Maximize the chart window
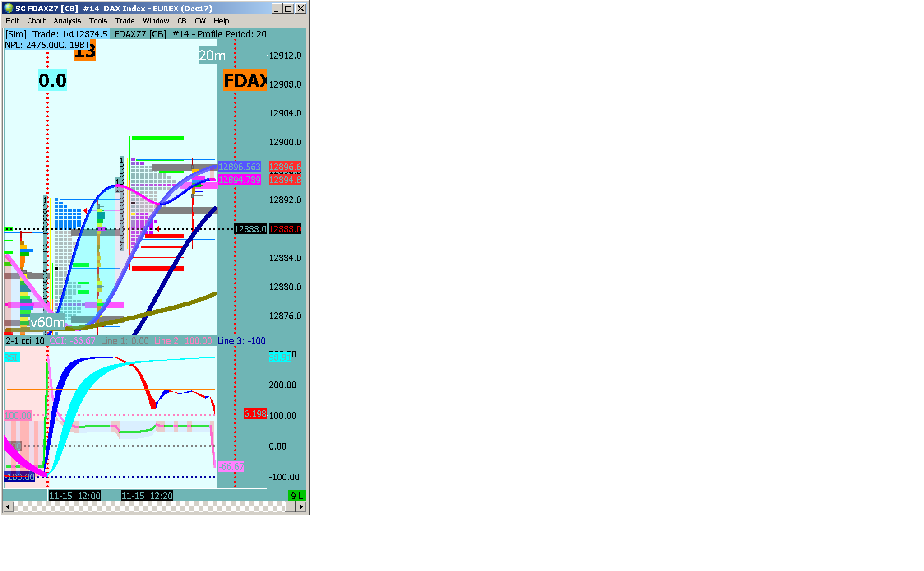This screenshot has height=571, width=924. point(288,8)
